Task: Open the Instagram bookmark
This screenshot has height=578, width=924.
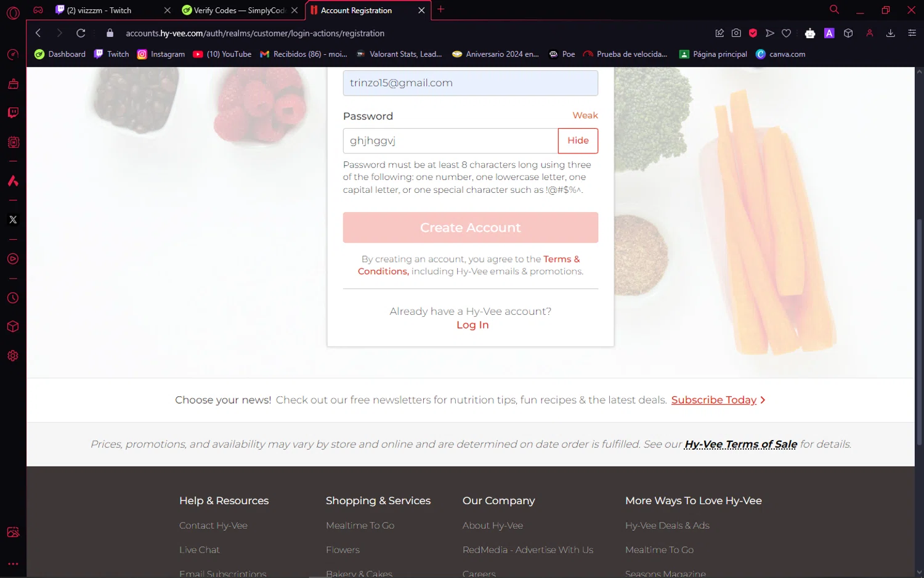Action: (161, 54)
